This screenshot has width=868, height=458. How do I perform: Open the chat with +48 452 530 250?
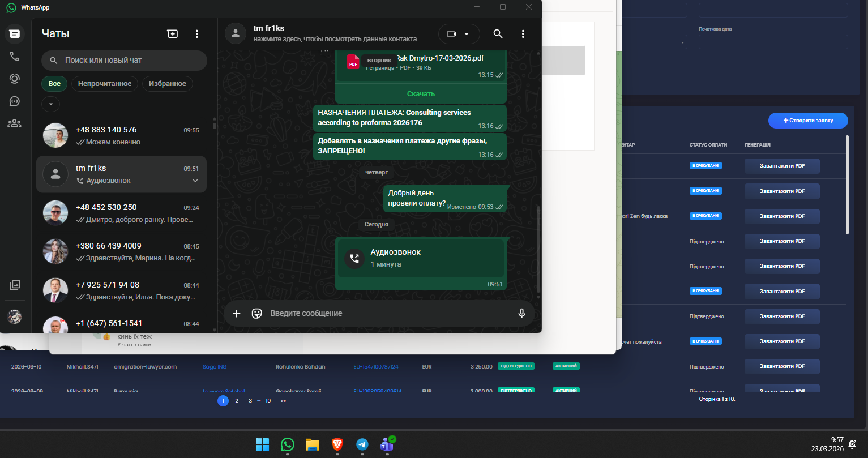coord(121,213)
